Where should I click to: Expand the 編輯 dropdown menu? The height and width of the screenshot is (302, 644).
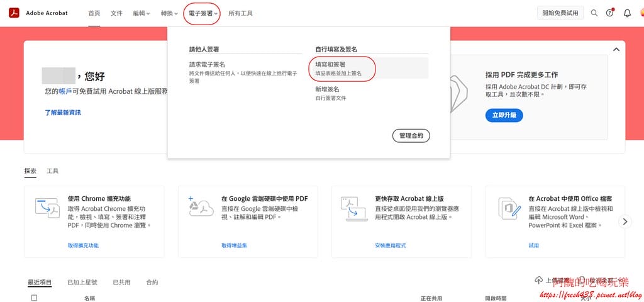(x=142, y=13)
